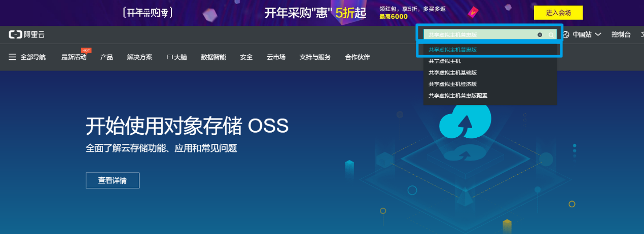Open the 全部导航 hamburger menu icon
This screenshot has height=234, width=644.
tap(13, 57)
